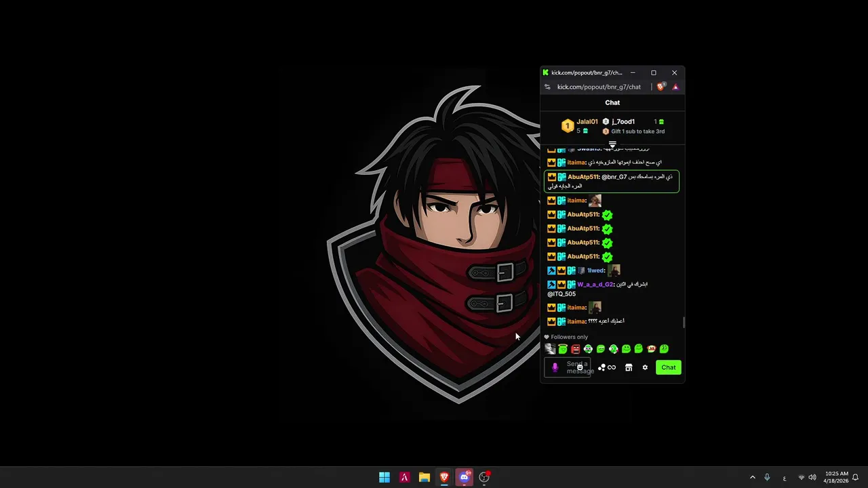Click the moderator sword badge beside W_a_a_d_G2
Screen dimensions: 868x488
(x=551, y=285)
